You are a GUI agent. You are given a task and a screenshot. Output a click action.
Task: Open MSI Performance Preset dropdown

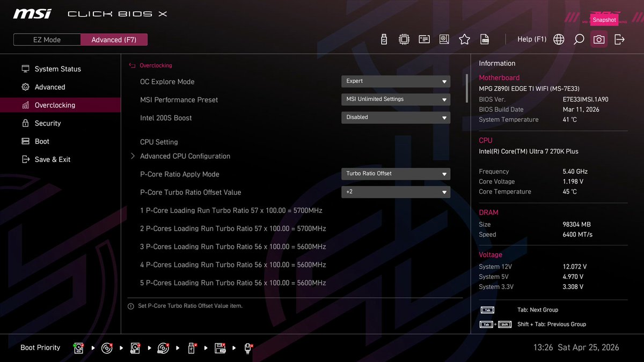click(396, 99)
